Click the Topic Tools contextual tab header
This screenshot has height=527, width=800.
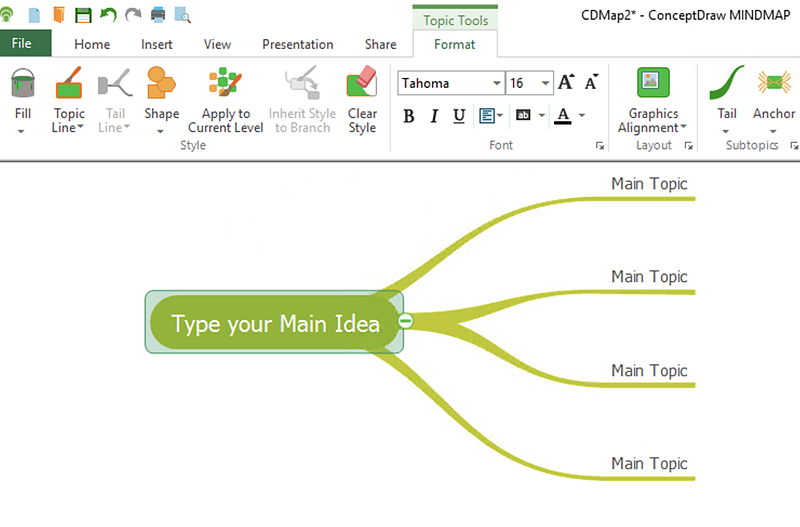point(455,20)
